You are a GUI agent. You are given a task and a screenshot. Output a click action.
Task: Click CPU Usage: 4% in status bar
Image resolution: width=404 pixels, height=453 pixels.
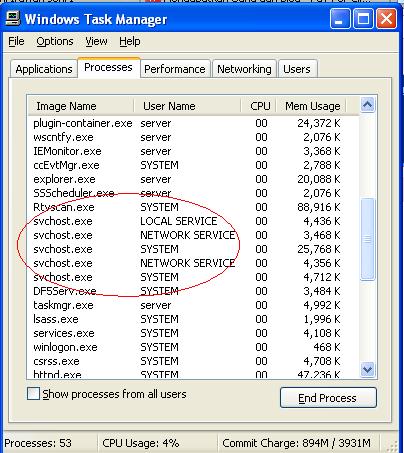tap(141, 443)
